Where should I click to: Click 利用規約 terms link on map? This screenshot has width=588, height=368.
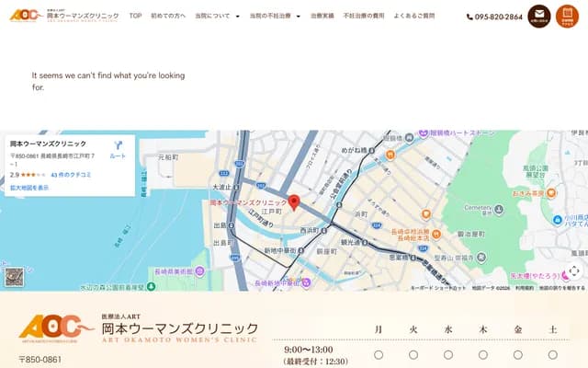(525, 288)
